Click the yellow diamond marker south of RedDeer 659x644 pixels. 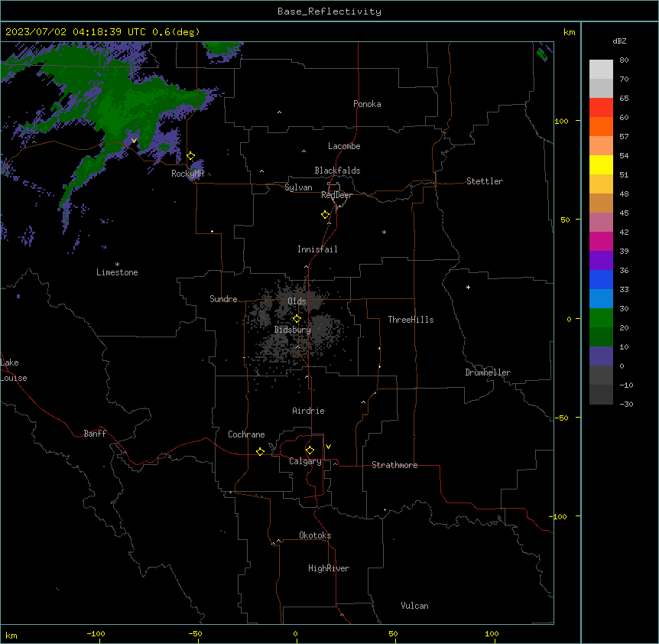pyautogui.click(x=326, y=215)
